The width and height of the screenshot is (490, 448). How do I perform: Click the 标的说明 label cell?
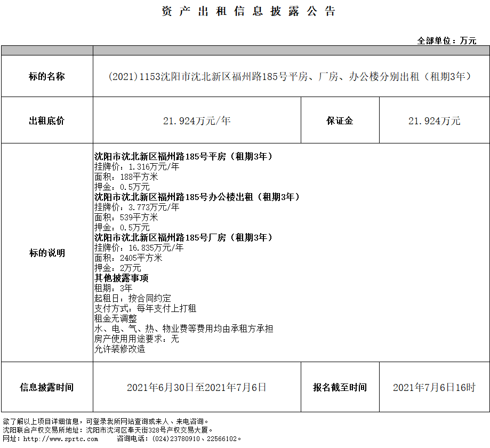coord(47,253)
